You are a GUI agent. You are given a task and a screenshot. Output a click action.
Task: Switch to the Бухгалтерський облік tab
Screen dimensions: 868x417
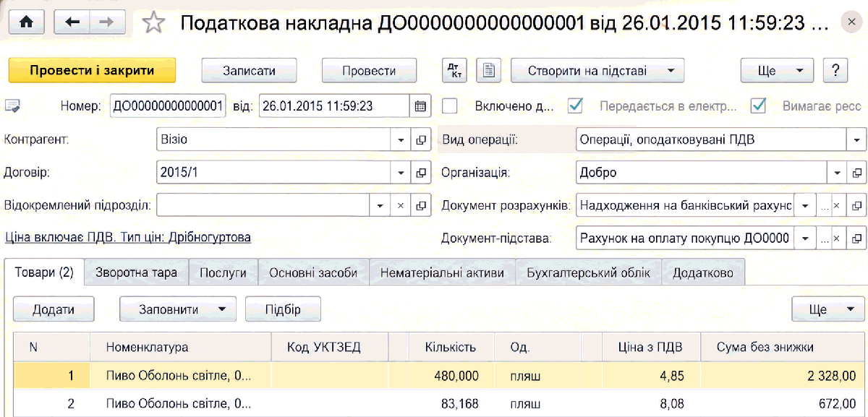[589, 273]
